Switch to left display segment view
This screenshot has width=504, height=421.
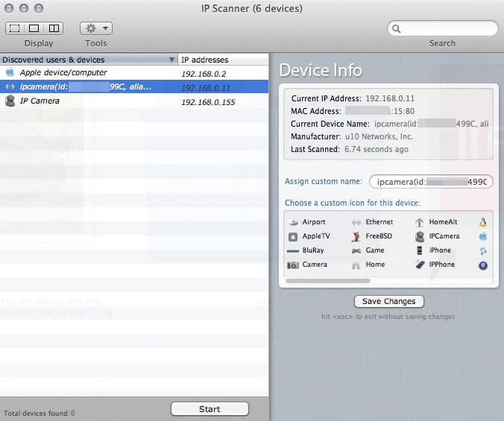[16, 28]
